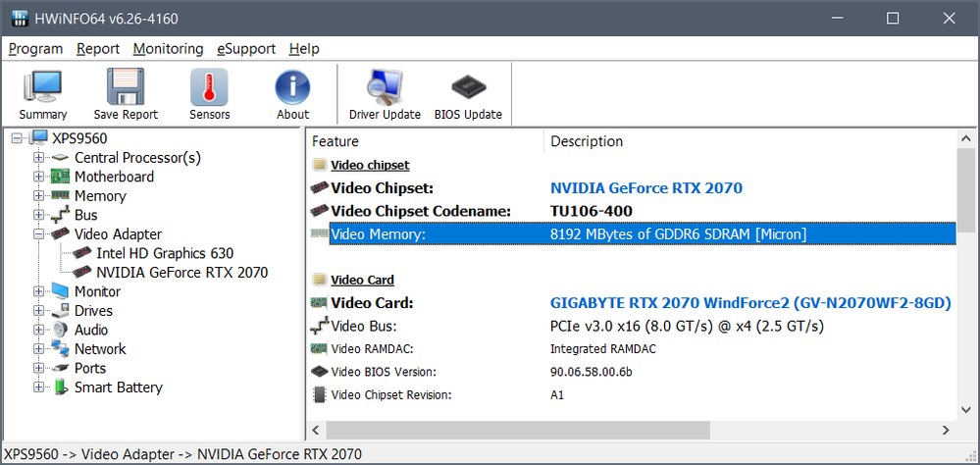980x465 pixels.
Task: Expand the Smart Battery node
Action: click(x=39, y=387)
